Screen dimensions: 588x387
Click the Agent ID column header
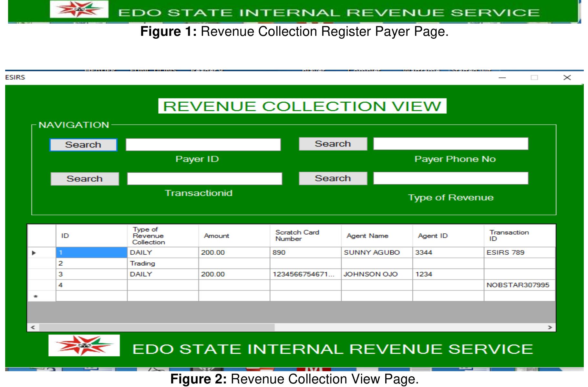coord(449,236)
